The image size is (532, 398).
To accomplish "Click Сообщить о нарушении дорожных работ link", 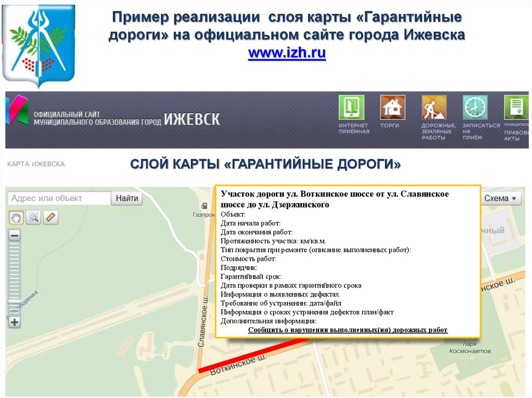I will pyautogui.click(x=348, y=330).
